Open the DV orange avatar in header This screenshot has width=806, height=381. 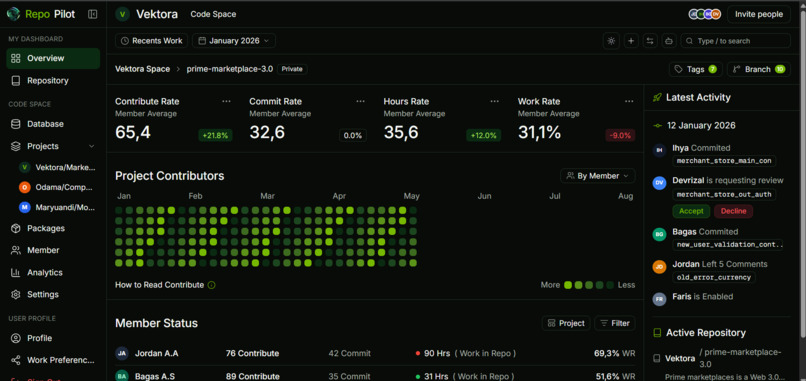pyautogui.click(x=716, y=14)
